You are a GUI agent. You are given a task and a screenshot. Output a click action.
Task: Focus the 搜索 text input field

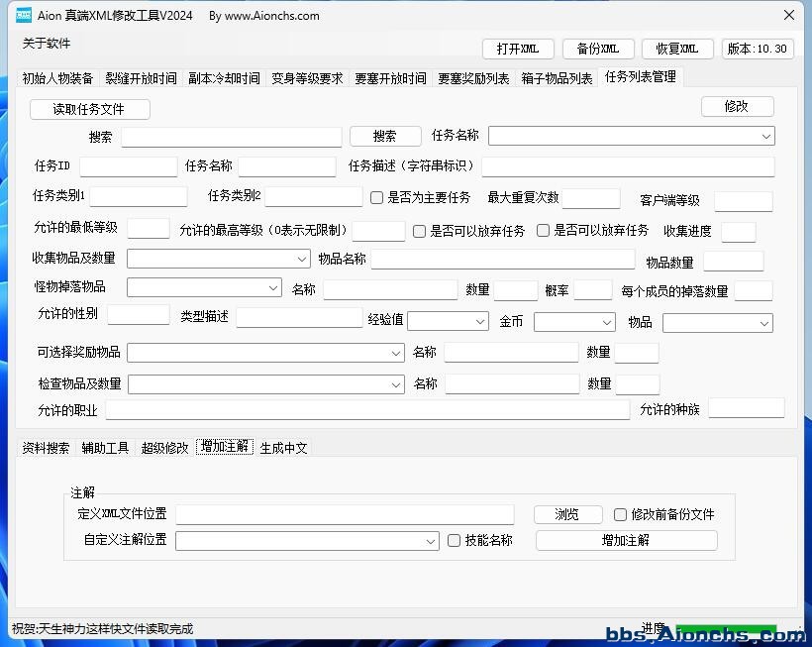(232, 138)
